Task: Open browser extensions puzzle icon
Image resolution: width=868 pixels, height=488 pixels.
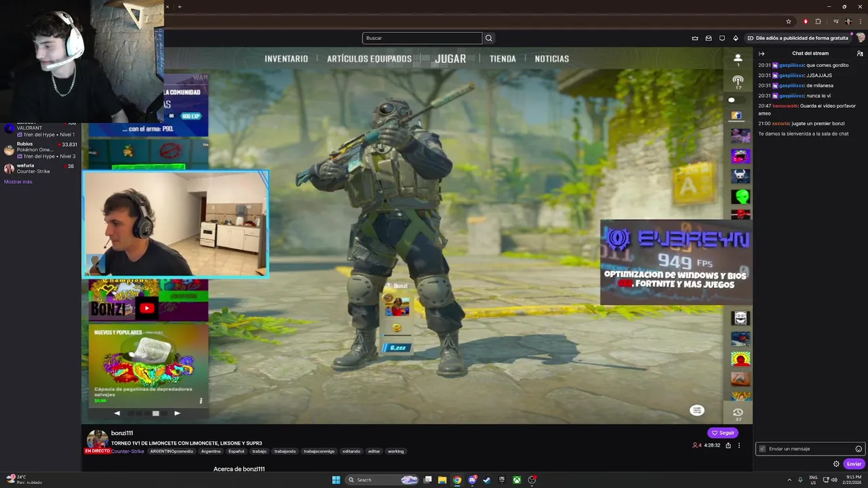Action: 818,22
